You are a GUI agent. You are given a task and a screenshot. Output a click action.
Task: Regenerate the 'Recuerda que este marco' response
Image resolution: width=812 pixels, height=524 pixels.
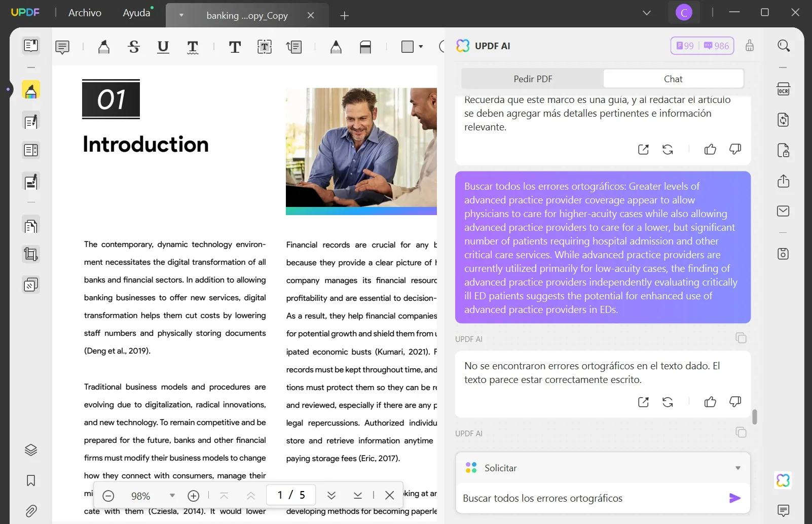coord(668,149)
